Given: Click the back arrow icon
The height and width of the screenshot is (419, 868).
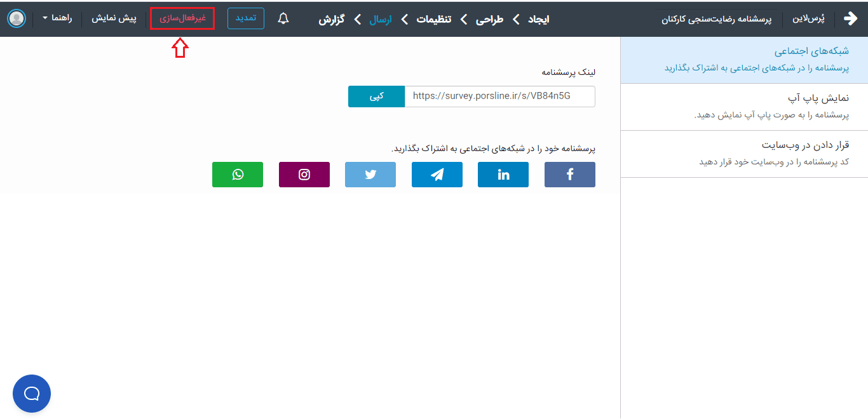Looking at the screenshot, I should (850, 18).
